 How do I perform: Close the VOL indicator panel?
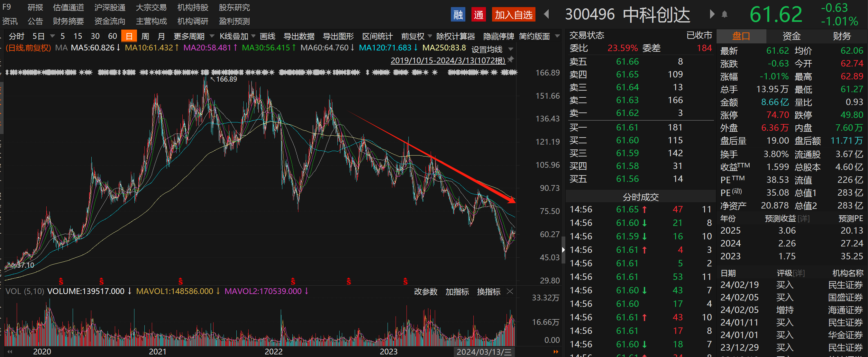point(510,291)
